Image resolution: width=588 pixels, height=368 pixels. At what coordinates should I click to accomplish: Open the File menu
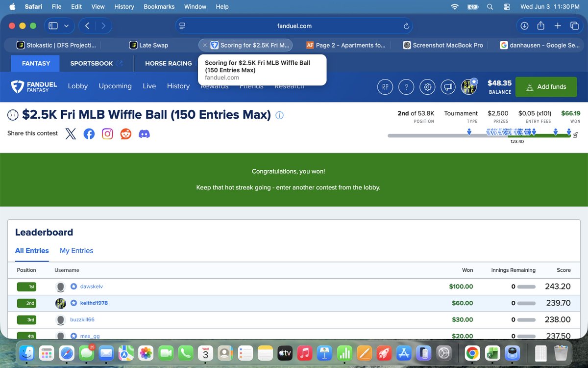[57, 7]
